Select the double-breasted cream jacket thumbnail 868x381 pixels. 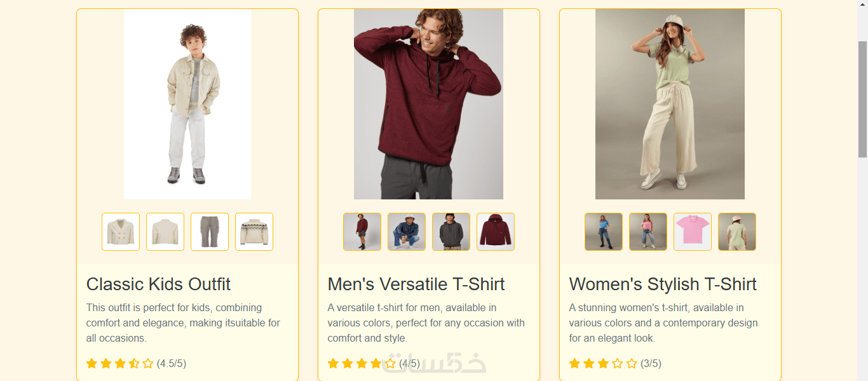[x=121, y=232]
